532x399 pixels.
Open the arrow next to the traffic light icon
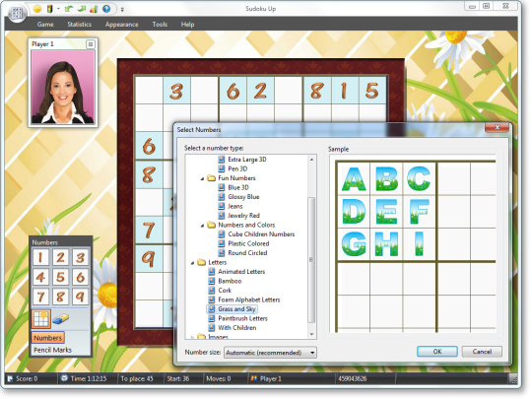(x=58, y=9)
